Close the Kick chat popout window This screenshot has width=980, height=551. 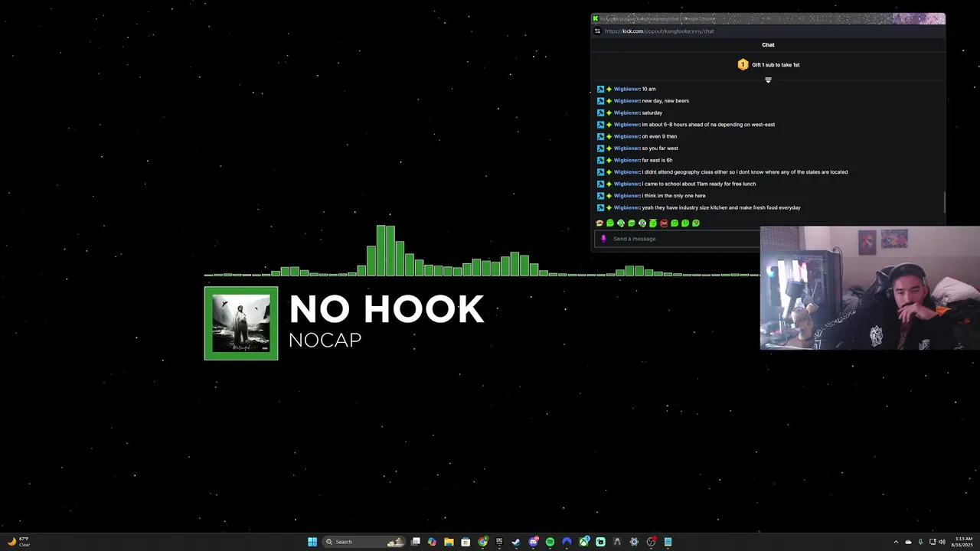click(936, 18)
